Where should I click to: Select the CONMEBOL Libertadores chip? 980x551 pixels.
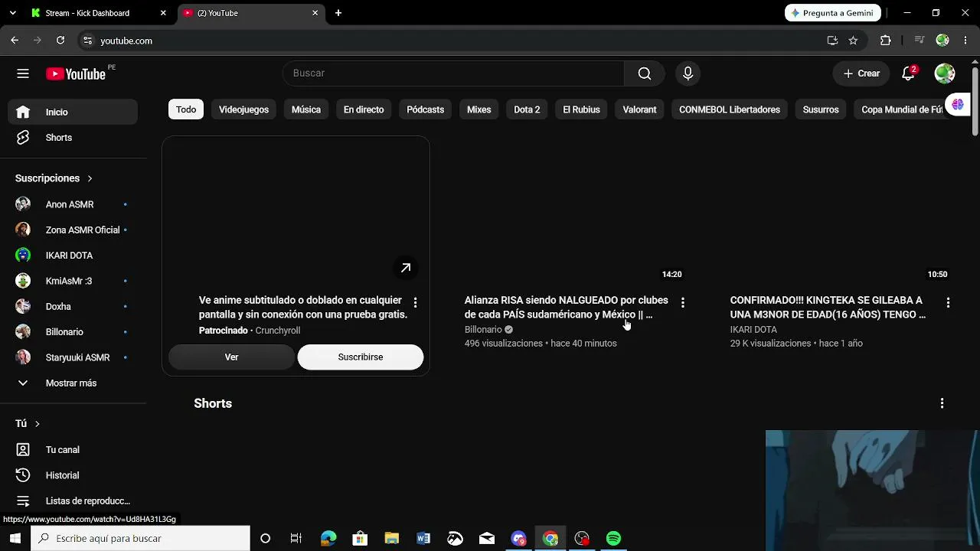[x=730, y=109]
